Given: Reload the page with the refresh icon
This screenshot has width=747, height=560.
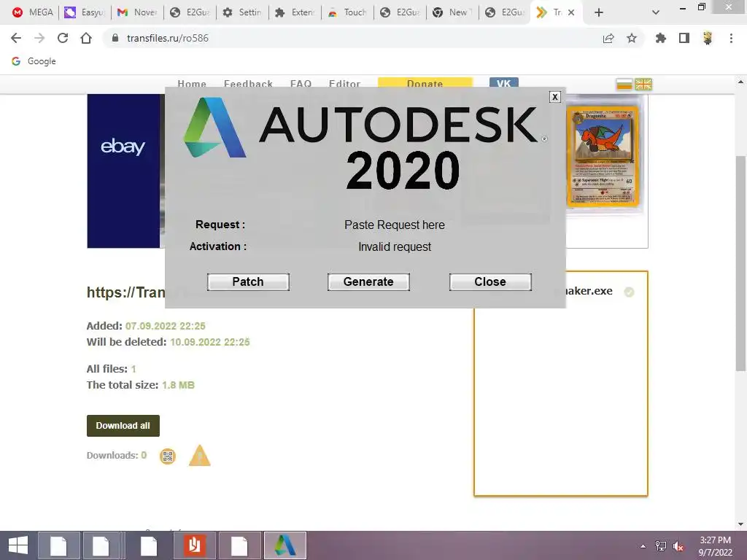Looking at the screenshot, I should (63, 38).
